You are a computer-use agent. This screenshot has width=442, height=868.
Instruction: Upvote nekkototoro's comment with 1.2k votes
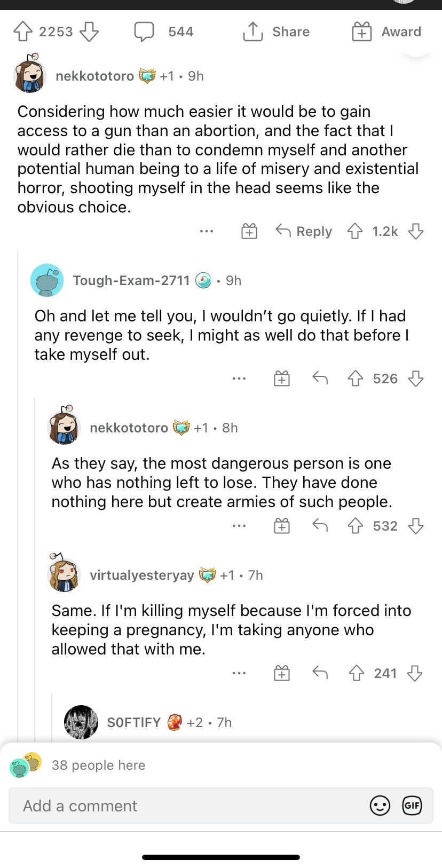coord(355,231)
